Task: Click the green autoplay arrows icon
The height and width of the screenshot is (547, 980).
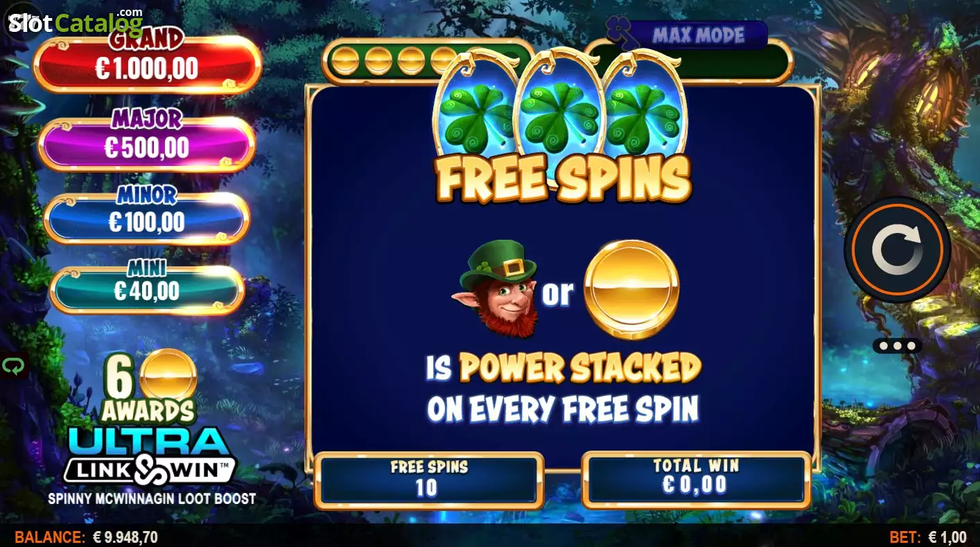Action: [13, 366]
